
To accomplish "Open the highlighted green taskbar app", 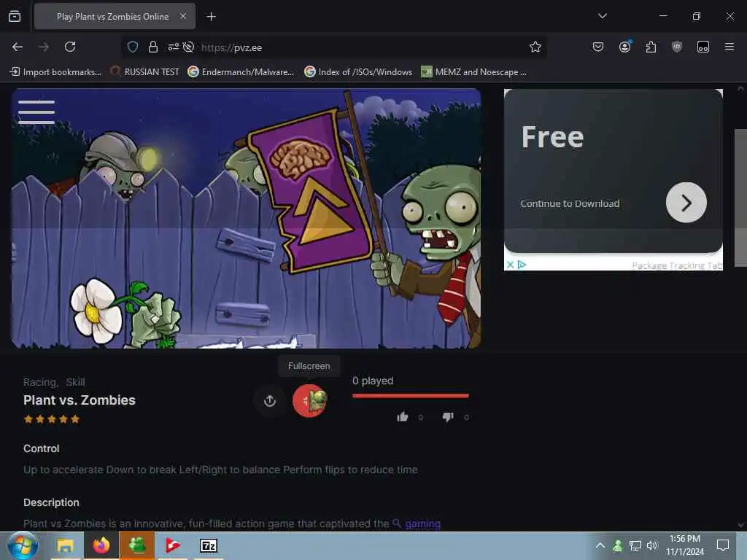I will click(137, 545).
